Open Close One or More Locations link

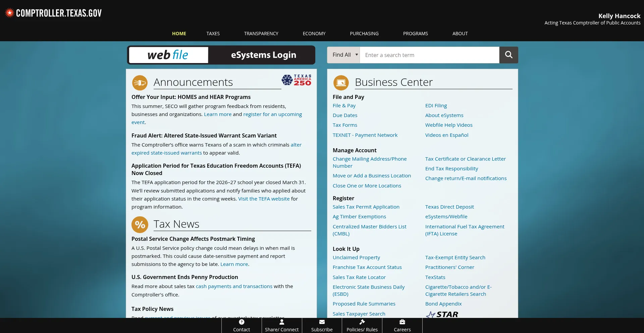click(x=367, y=186)
